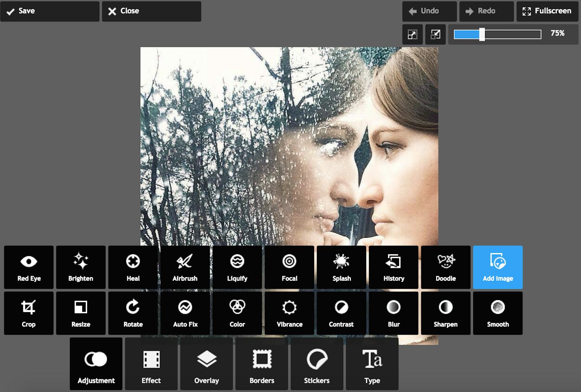The width and height of the screenshot is (581, 392).
Task: Click the Rotate tool
Action: tap(133, 313)
